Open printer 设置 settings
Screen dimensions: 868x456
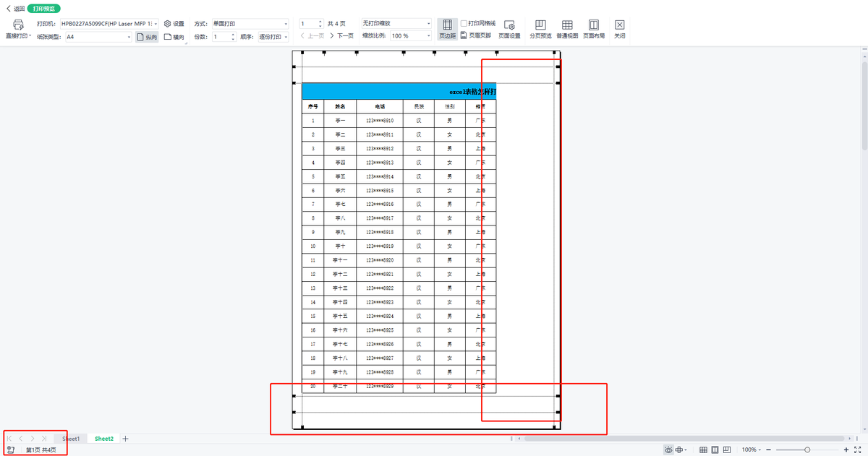tap(174, 24)
